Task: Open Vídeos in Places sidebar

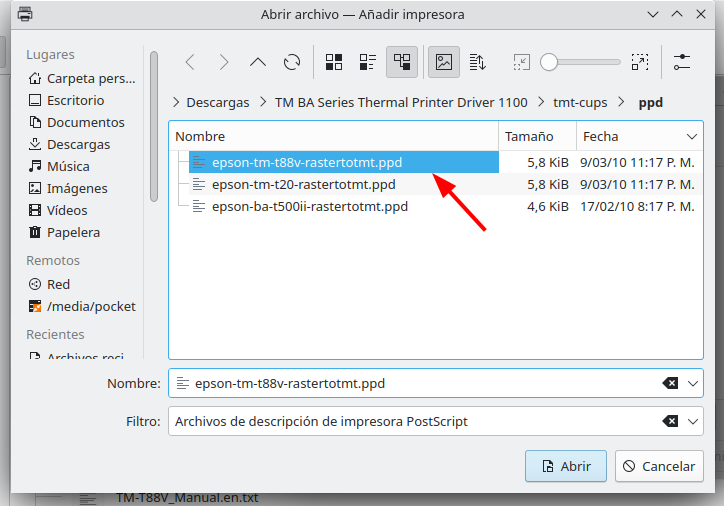Action: (58, 211)
